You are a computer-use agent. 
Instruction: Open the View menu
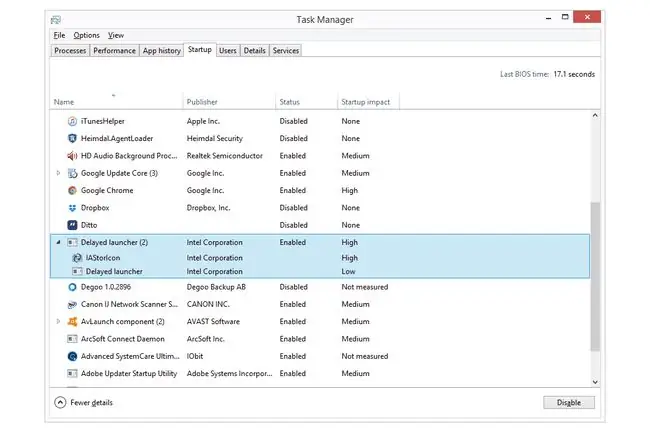click(x=116, y=35)
